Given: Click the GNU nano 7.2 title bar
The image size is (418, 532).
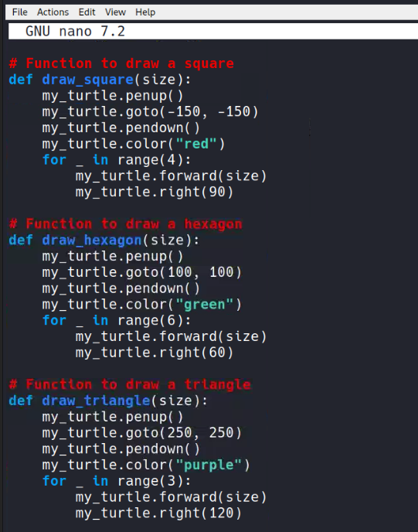Looking at the screenshot, I should point(213,31).
